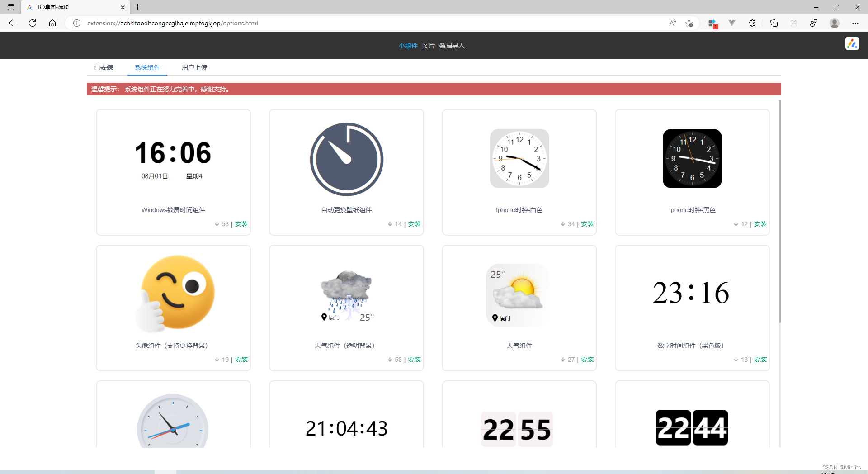Toggle read aloud in address bar
The width and height of the screenshot is (868, 474).
coord(673,23)
